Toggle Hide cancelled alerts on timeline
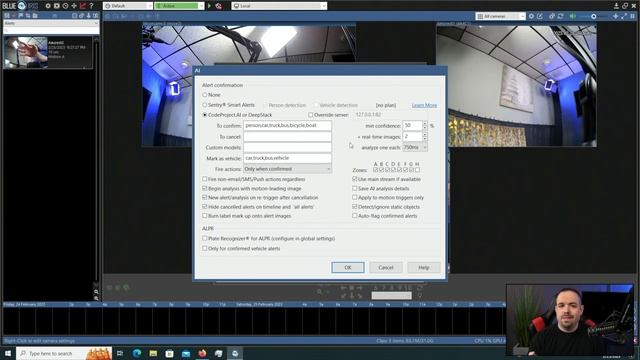This screenshot has width=640, height=360. click(205, 207)
